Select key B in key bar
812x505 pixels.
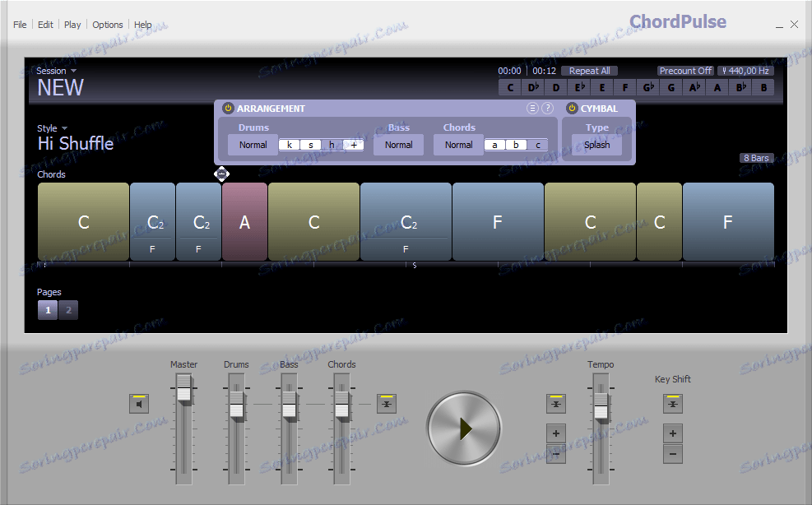[763, 87]
